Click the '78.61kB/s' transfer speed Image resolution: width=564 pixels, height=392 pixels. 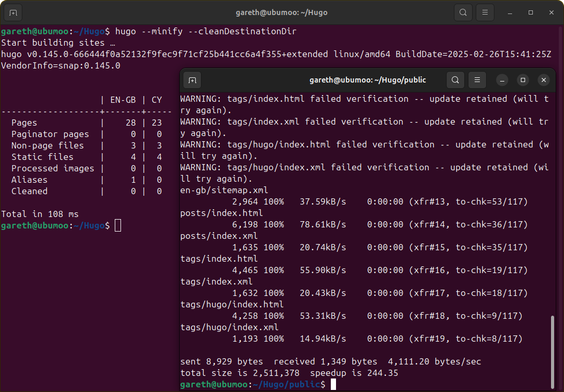click(x=323, y=224)
